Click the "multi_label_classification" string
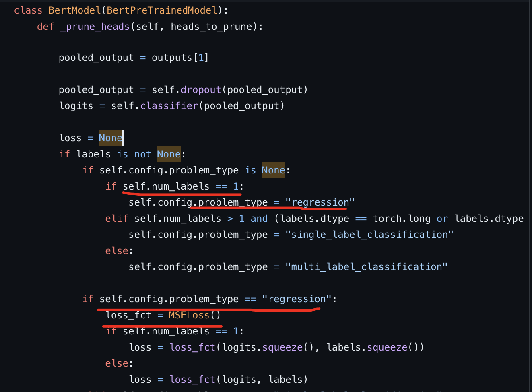The height and width of the screenshot is (392, 532). point(366,267)
